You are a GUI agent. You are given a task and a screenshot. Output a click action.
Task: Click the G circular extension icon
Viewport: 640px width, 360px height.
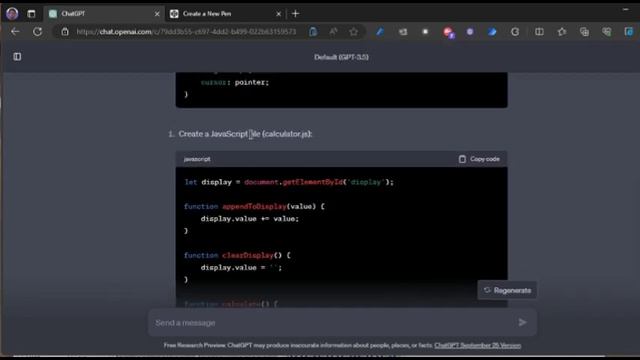pos(515,31)
